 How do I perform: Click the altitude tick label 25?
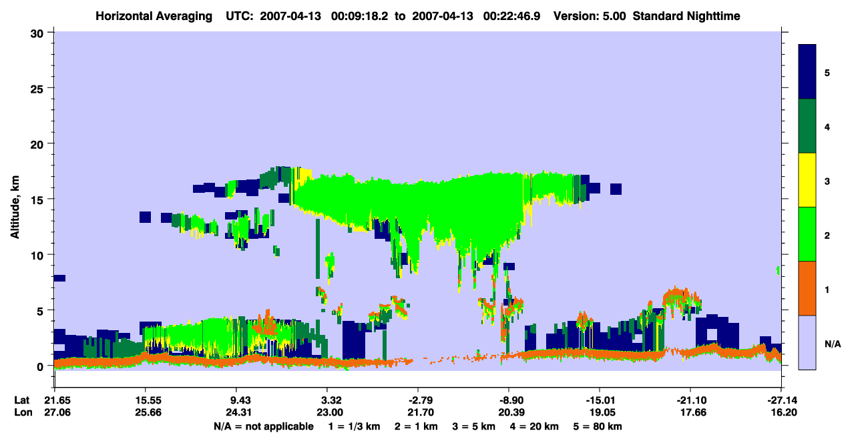pyautogui.click(x=38, y=88)
